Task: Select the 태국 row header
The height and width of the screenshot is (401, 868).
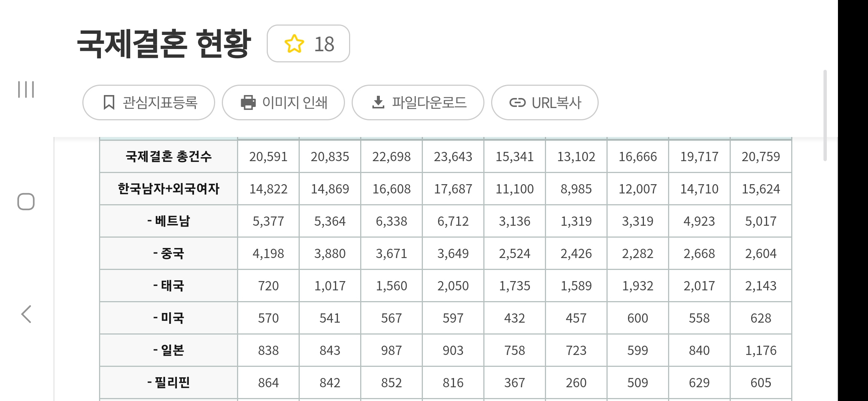Action: click(x=168, y=286)
